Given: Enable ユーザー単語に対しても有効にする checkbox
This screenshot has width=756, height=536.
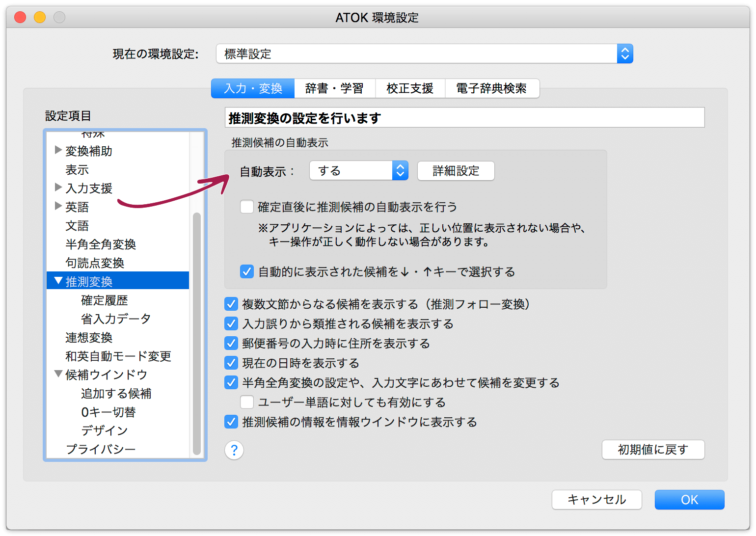Looking at the screenshot, I should click(247, 402).
